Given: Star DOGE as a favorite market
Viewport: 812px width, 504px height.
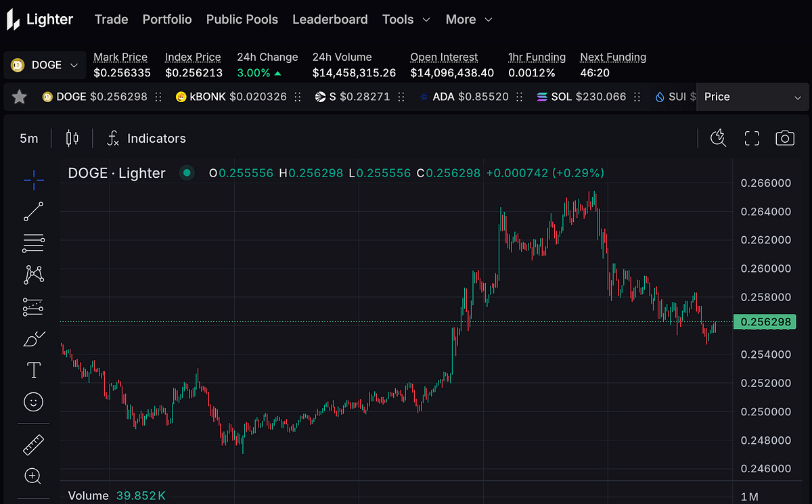Looking at the screenshot, I should [19, 96].
